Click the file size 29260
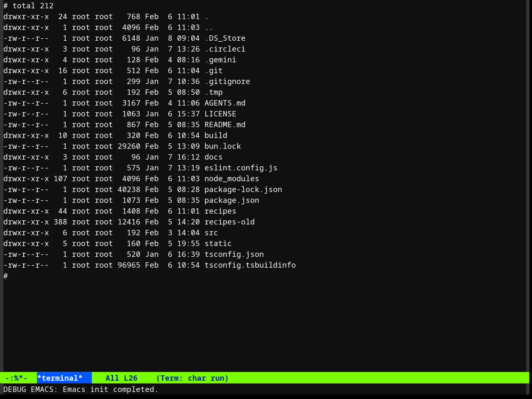Image resolution: width=532 pixels, height=399 pixels. coord(129,146)
